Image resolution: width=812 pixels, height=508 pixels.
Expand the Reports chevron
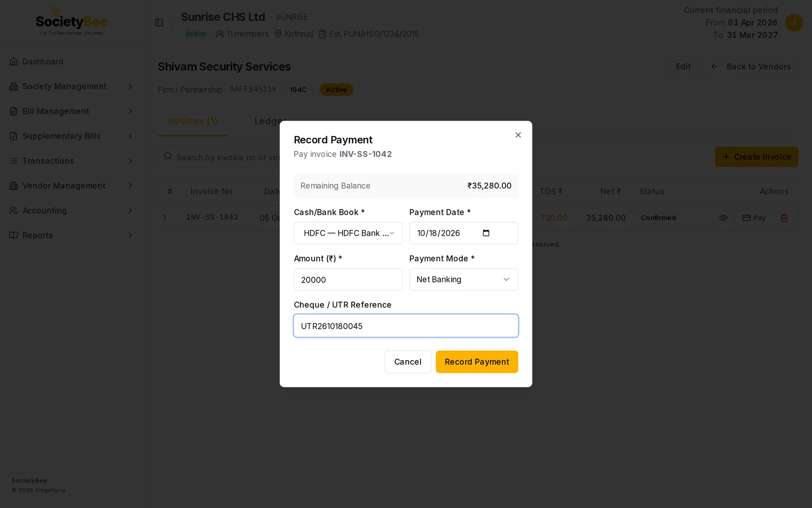pos(130,236)
